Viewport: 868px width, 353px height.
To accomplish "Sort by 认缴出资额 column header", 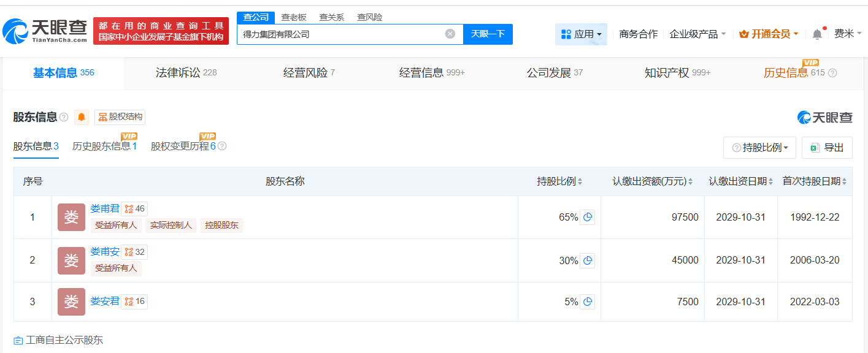I will (653, 181).
